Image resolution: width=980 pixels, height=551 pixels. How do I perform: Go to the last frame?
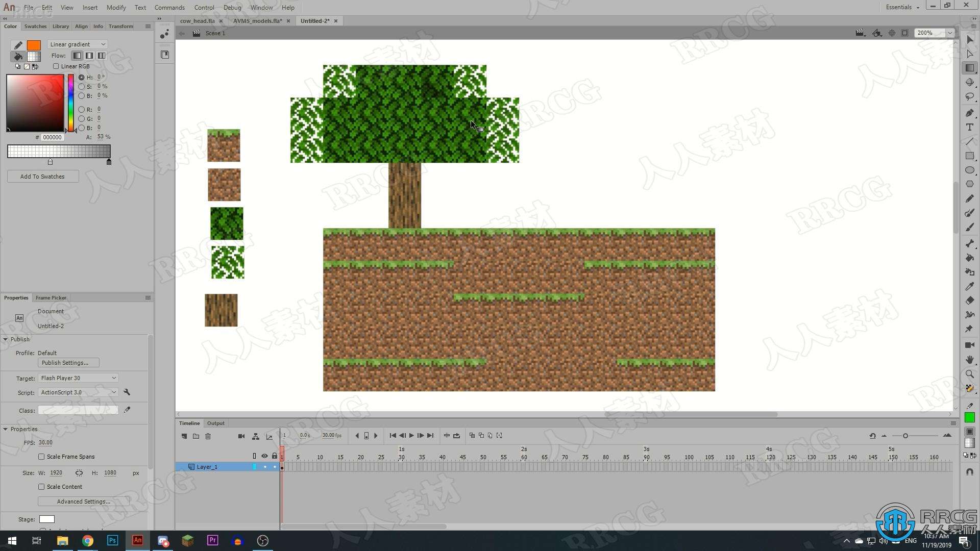430,436
